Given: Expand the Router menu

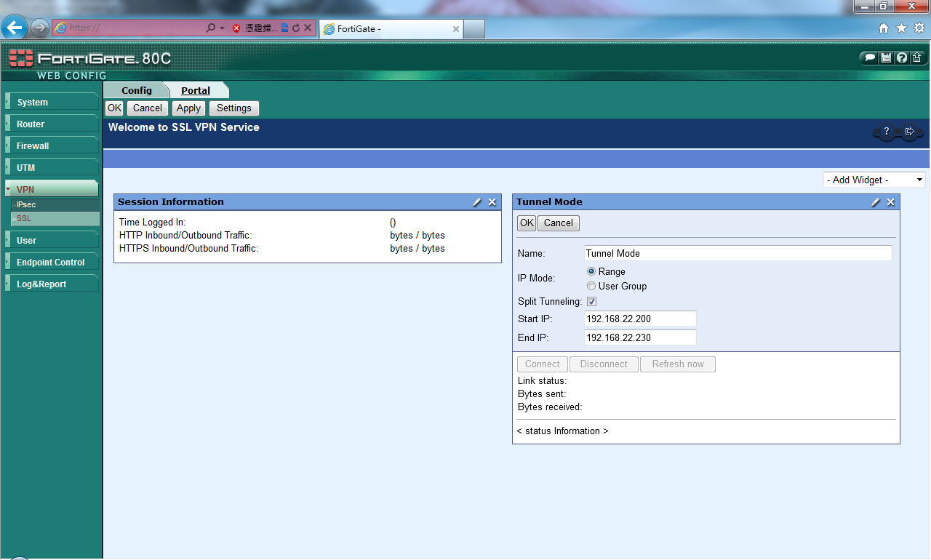Looking at the screenshot, I should click(x=52, y=124).
